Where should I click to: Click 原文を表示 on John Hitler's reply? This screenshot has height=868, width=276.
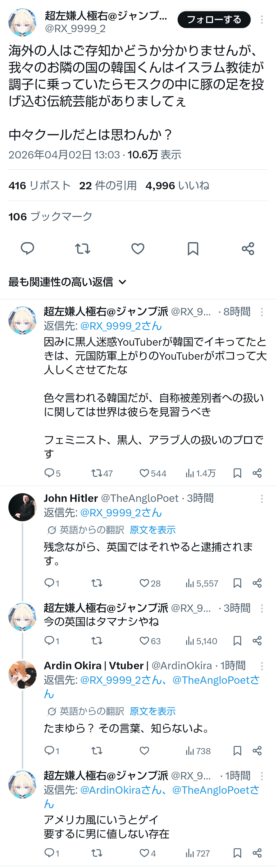153,530
